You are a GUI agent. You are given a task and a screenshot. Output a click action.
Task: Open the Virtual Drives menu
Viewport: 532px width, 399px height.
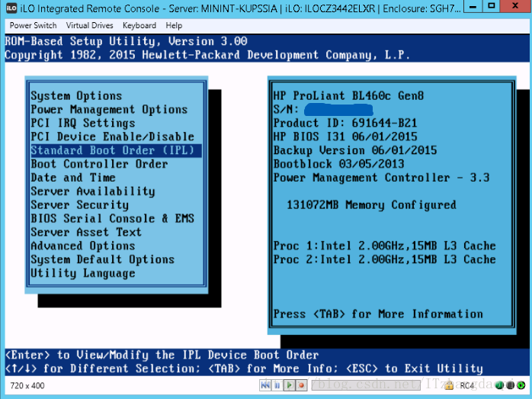coord(90,25)
